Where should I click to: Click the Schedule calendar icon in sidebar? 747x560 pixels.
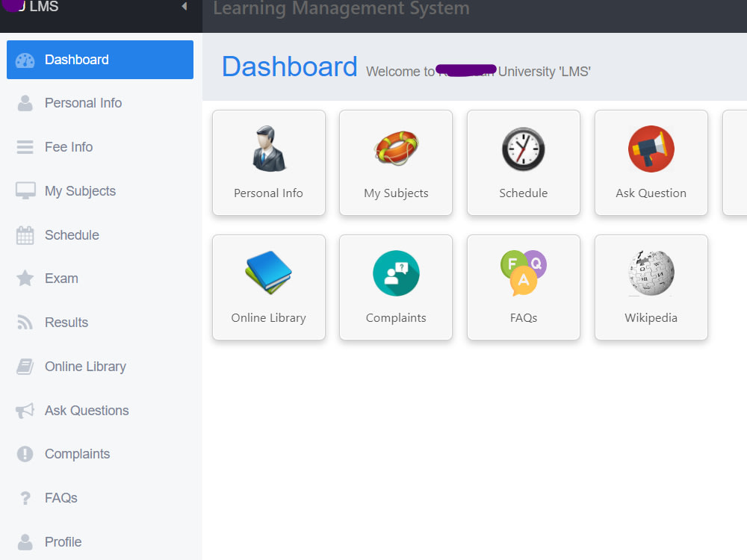click(25, 235)
